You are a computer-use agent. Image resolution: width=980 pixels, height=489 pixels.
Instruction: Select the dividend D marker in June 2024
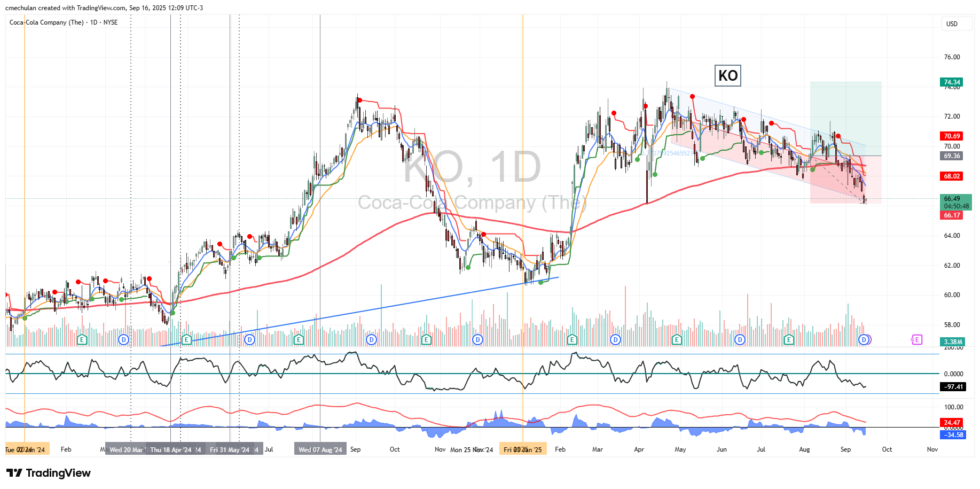tap(249, 339)
